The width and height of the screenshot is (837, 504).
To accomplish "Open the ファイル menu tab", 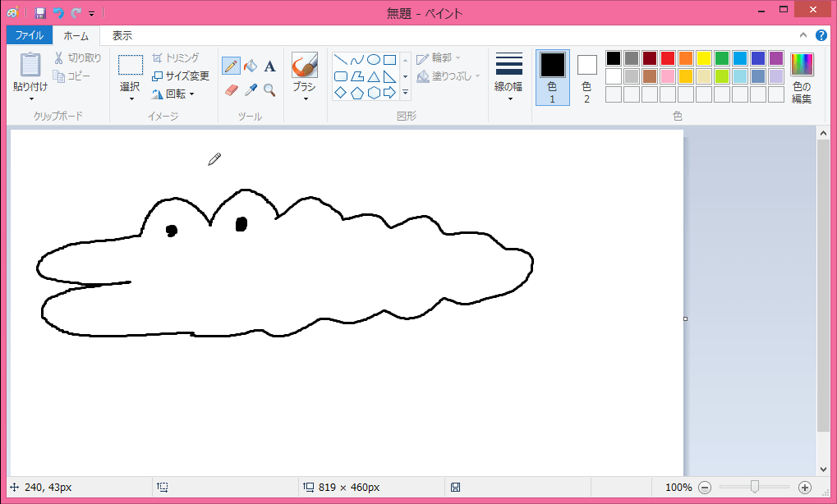I will coord(30,35).
